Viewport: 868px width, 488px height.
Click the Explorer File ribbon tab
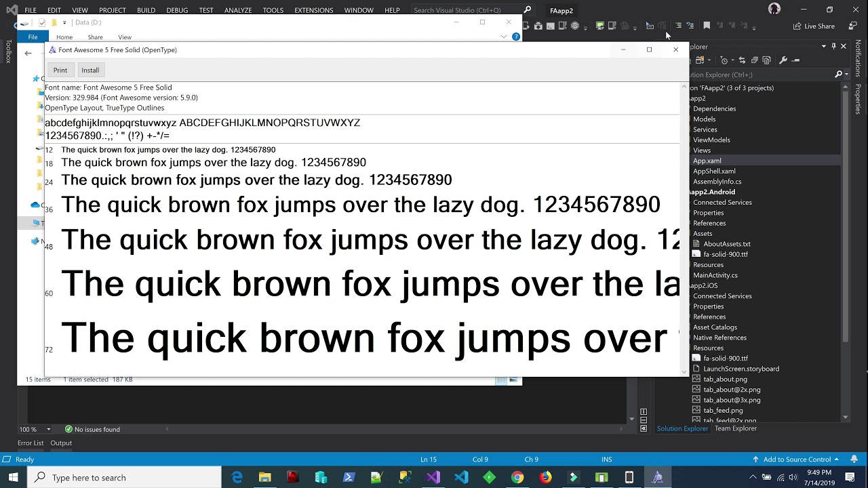coord(33,37)
